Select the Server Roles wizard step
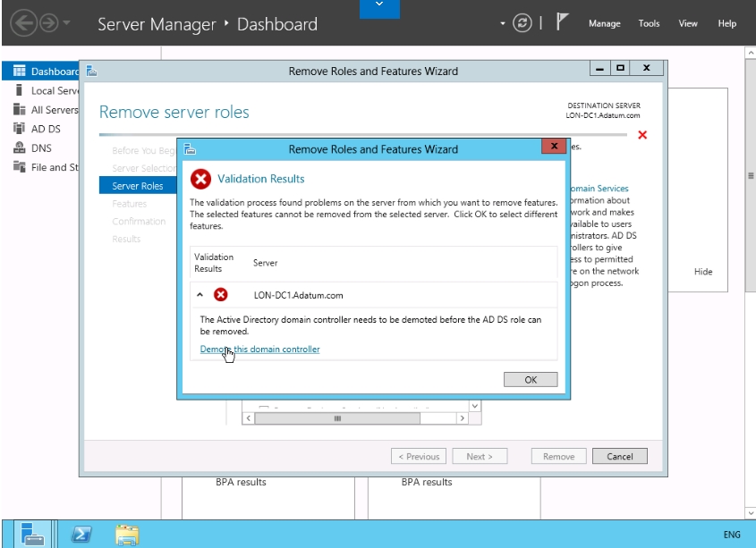 pos(138,186)
